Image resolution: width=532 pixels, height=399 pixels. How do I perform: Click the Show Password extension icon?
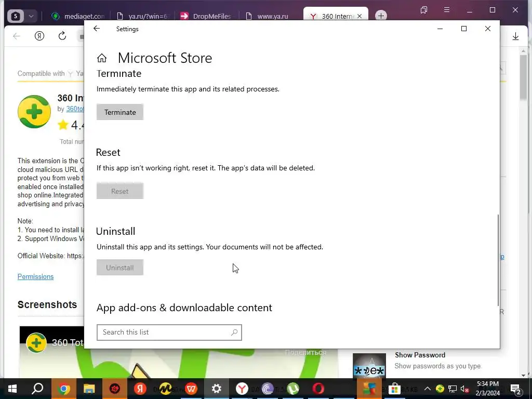[369, 365]
